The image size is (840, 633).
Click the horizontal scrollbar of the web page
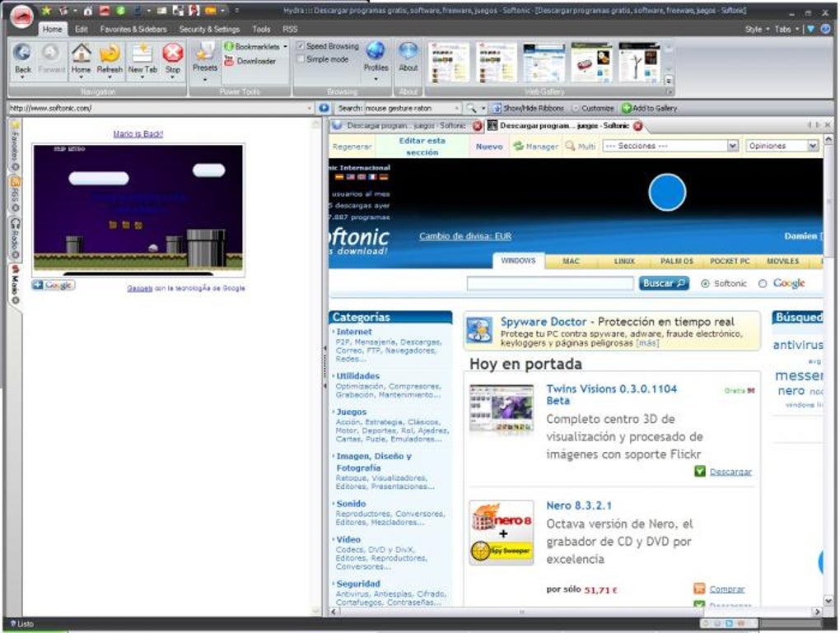[576, 612]
